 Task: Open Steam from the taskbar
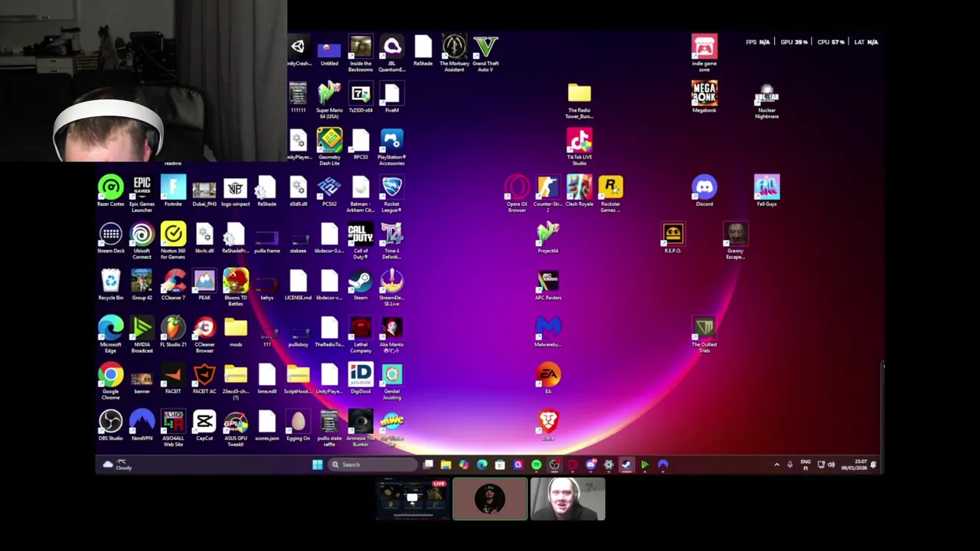626,465
